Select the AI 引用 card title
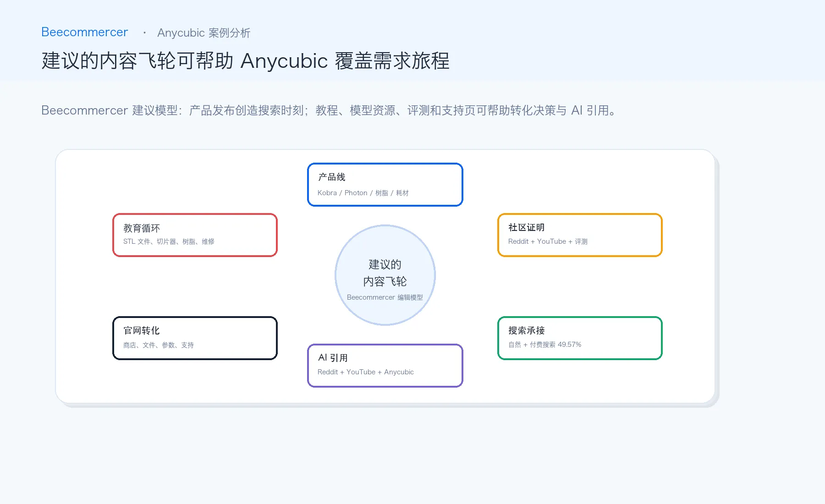Image resolution: width=825 pixels, height=504 pixels. [333, 358]
